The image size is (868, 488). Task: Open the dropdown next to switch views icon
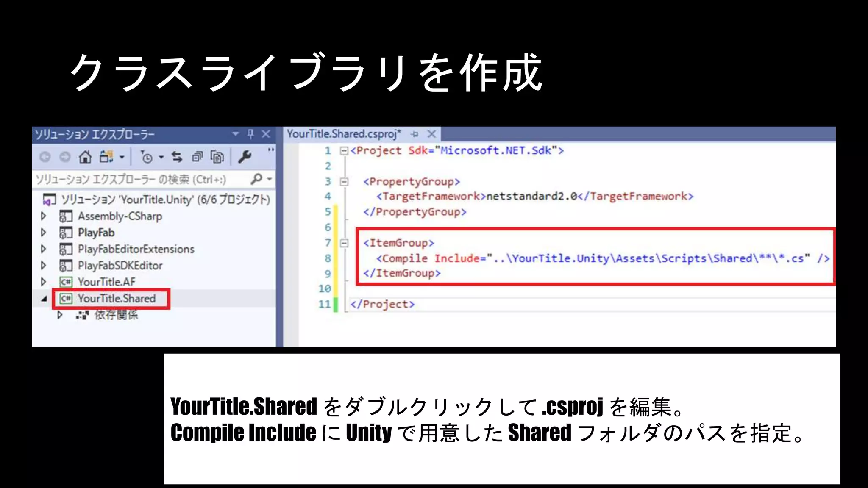(x=122, y=158)
